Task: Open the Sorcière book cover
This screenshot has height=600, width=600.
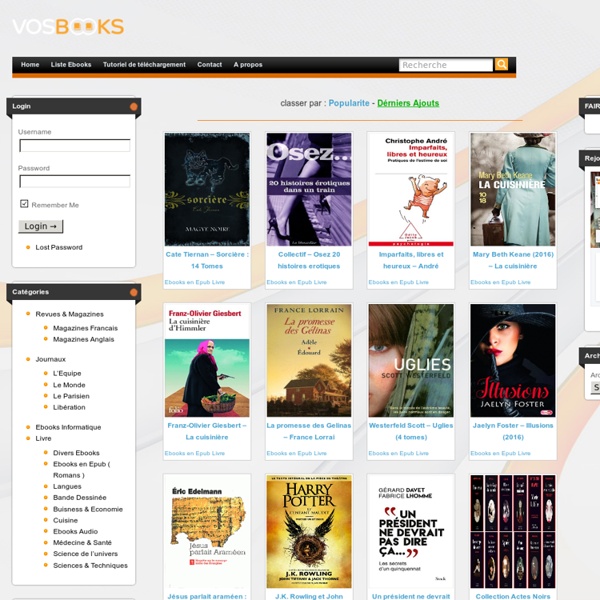Action: coord(207,189)
